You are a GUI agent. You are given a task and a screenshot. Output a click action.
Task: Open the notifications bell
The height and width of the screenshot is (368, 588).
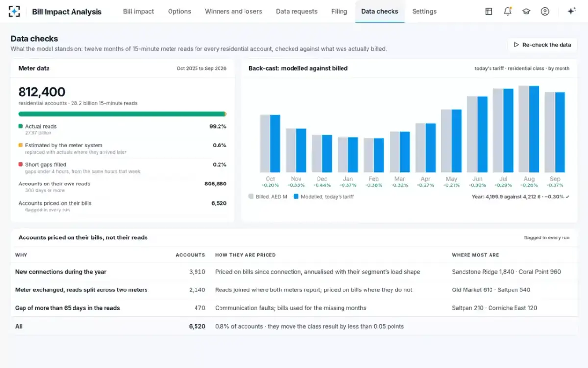tap(508, 11)
